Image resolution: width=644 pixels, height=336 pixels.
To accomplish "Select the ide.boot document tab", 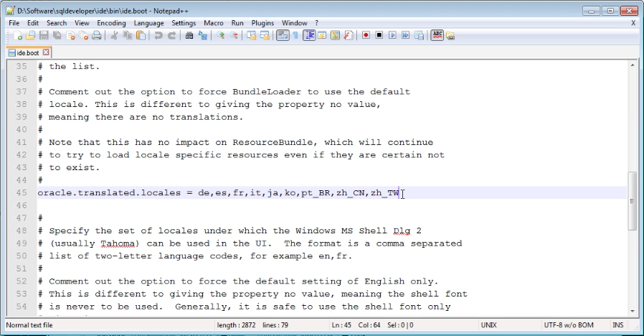I will 28,52.
